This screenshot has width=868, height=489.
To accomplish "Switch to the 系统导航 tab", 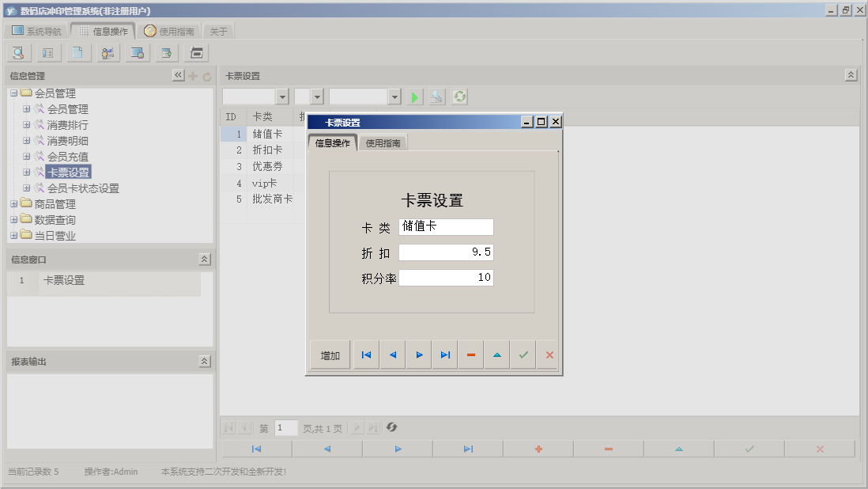I will coord(36,32).
